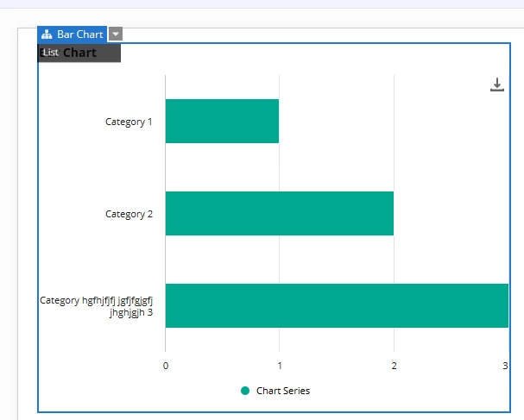Click the List Chart title label
Image resolution: width=524 pixels, height=420 pixels.
click(79, 53)
